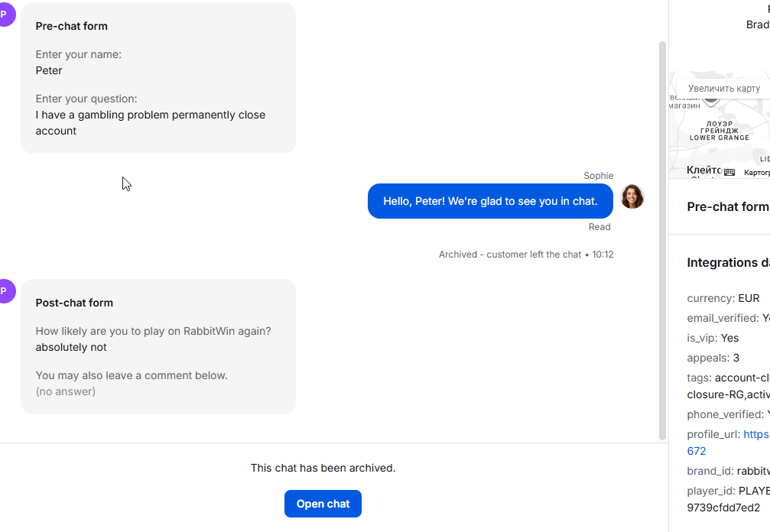
Task: Open the archived chat with Open chat button
Action: [323, 504]
